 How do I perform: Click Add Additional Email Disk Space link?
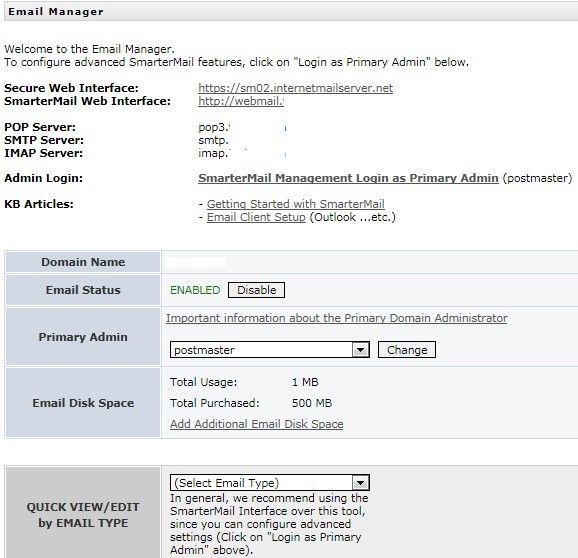257,424
